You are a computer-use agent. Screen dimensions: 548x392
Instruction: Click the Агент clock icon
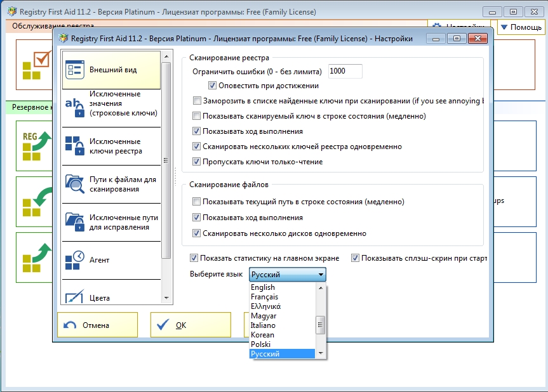pyautogui.click(x=74, y=260)
